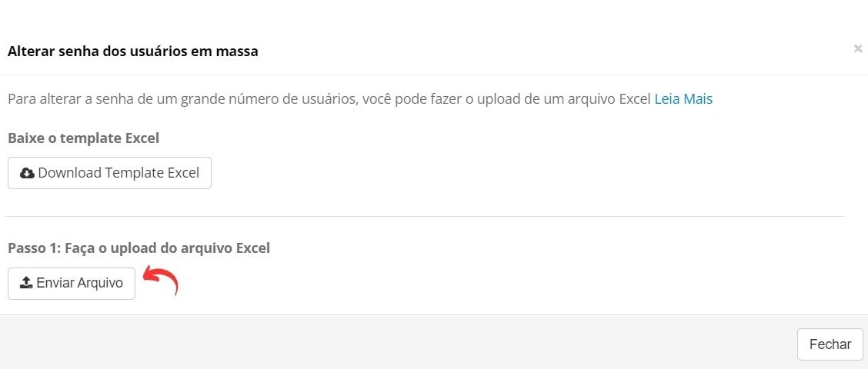868x369 pixels.
Task: Click the Fechar button
Action: coord(830,344)
